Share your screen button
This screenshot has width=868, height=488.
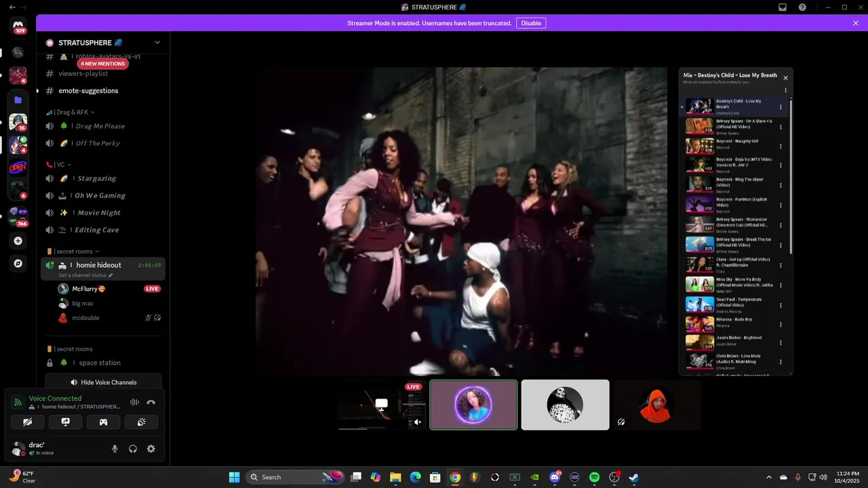pyautogui.click(x=66, y=422)
